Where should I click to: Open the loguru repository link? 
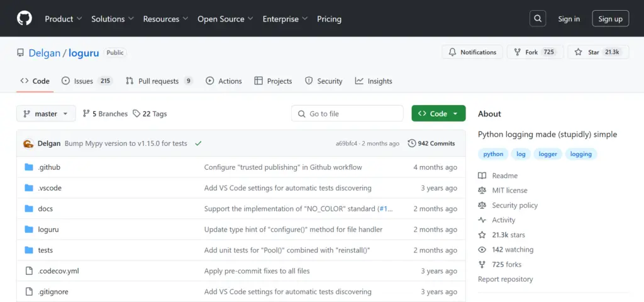pos(84,53)
